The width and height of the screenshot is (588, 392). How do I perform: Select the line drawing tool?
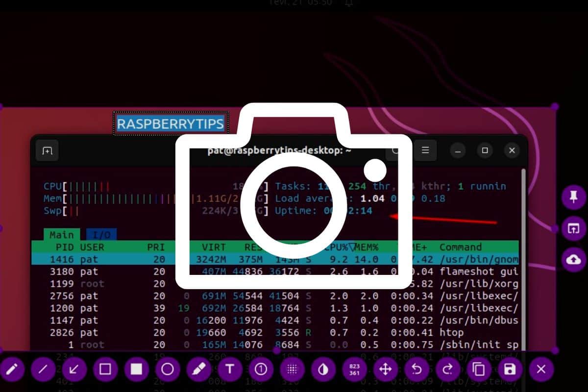point(43,369)
